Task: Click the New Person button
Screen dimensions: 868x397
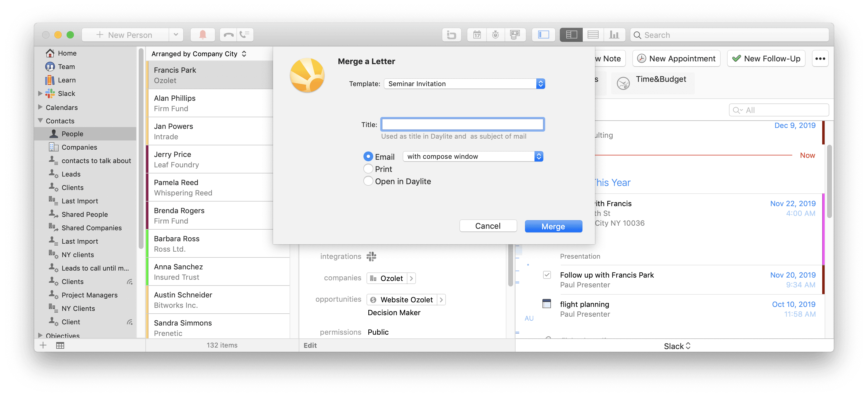Action: [125, 35]
